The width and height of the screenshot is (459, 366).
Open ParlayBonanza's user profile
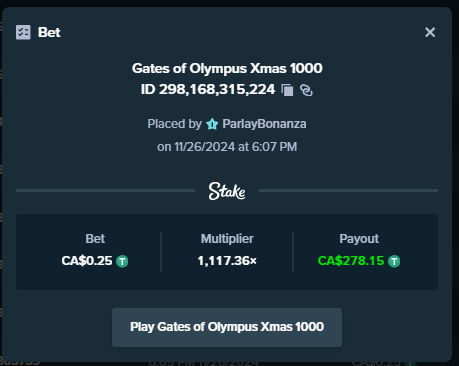pos(264,124)
